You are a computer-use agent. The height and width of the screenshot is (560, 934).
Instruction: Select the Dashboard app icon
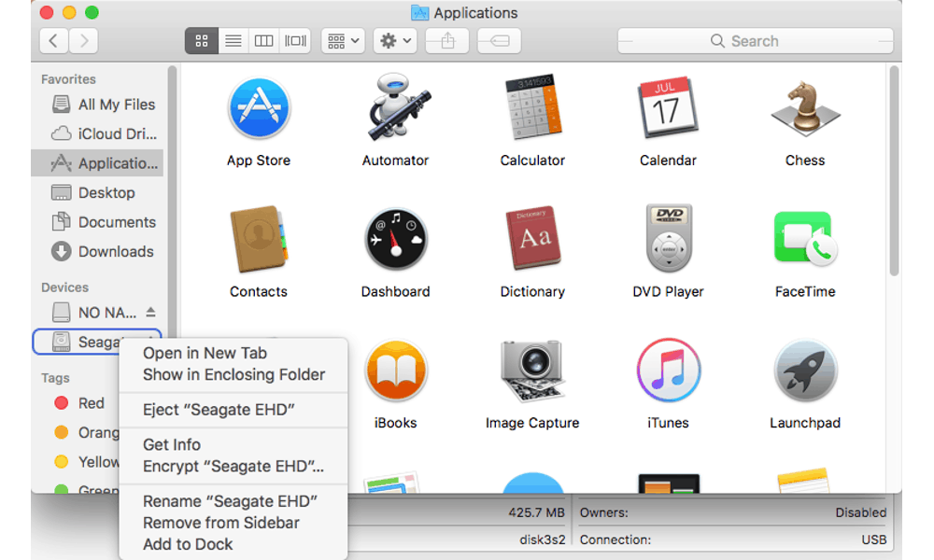(395, 239)
